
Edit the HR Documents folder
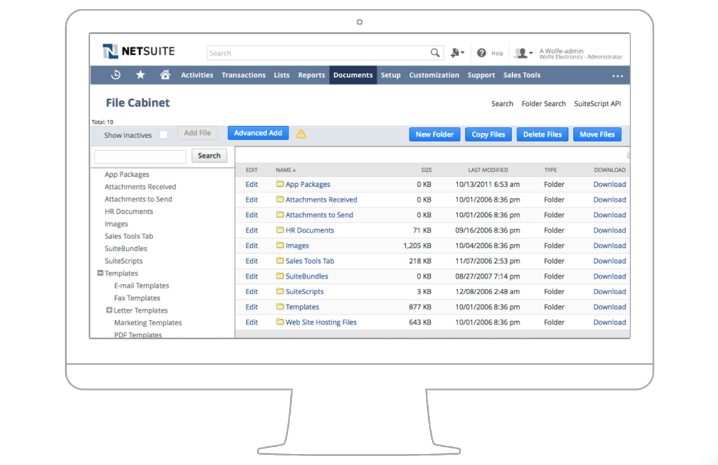pyautogui.click(x=251, y=230)
